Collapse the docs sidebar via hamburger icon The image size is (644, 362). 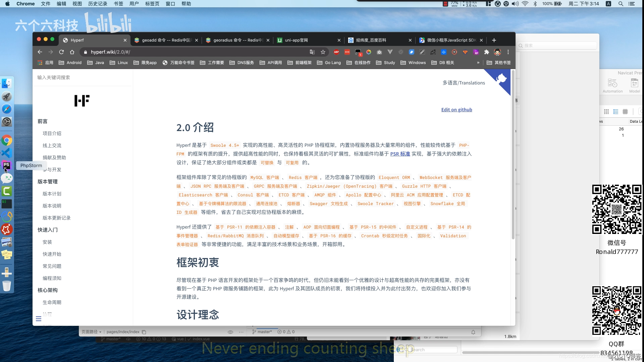39,319
